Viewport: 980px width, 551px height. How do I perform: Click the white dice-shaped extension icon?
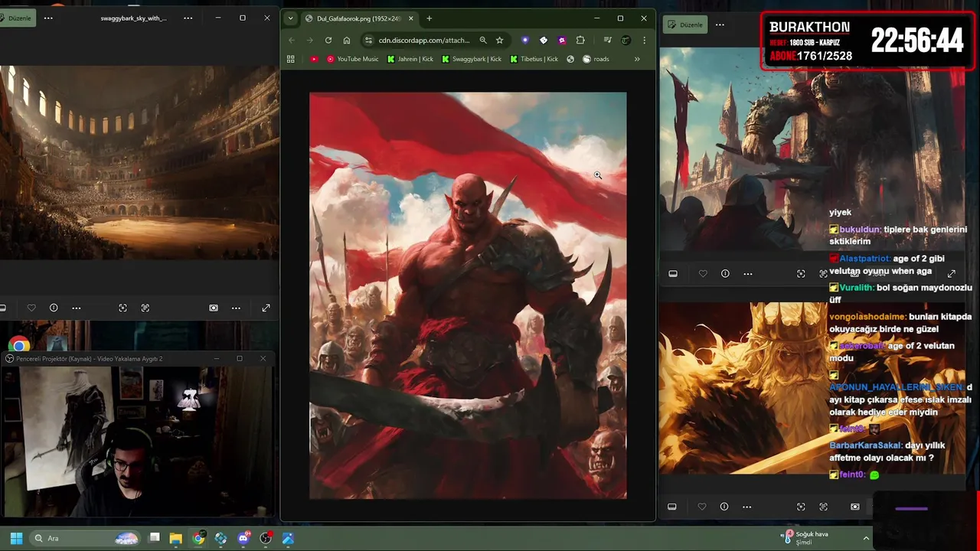[x=544, y=40]
